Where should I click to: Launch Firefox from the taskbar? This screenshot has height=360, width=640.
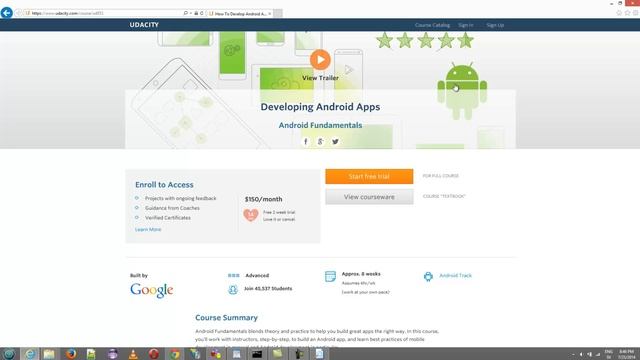pyautogui.click(x=71, y=354)
